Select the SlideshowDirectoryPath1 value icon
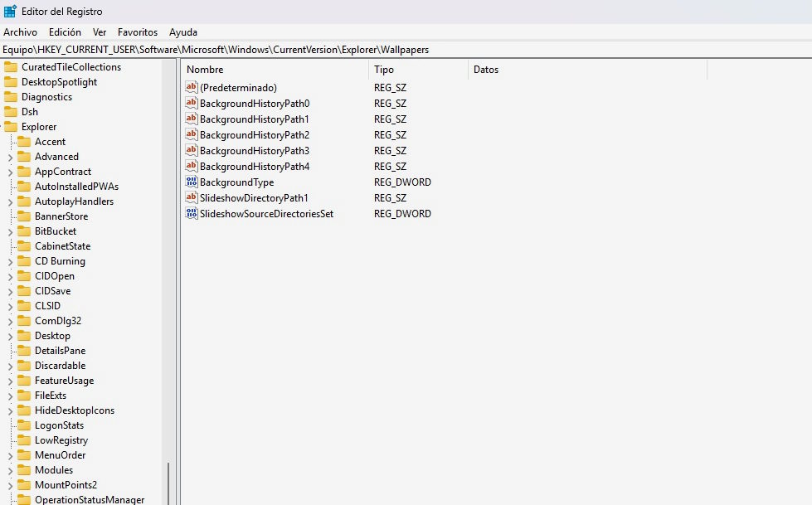This screenshot has height=505, width=812. [x=192, y=197]
